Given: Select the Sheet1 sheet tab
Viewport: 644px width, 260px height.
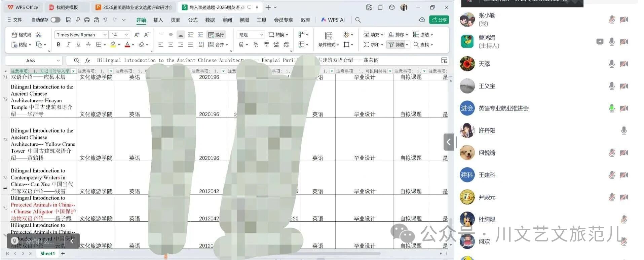Looking at the screenshot, I should (47, 254).
